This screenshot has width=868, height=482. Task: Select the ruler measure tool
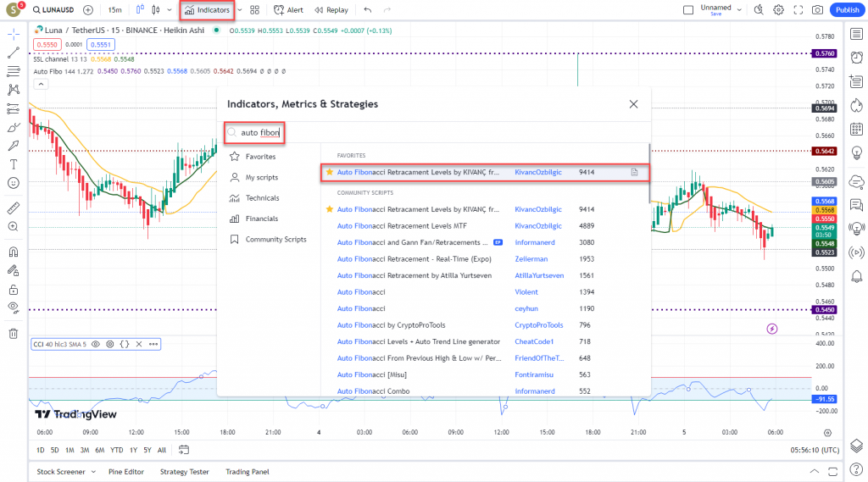click(14, 208)
